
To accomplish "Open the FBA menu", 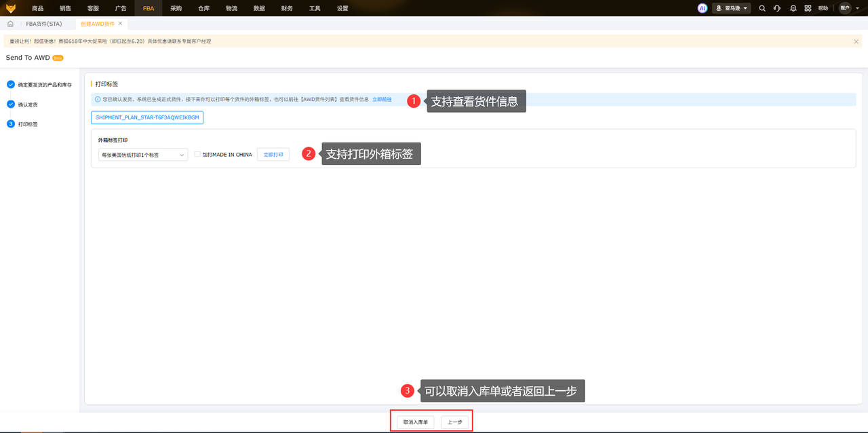I will pos(149,8).
